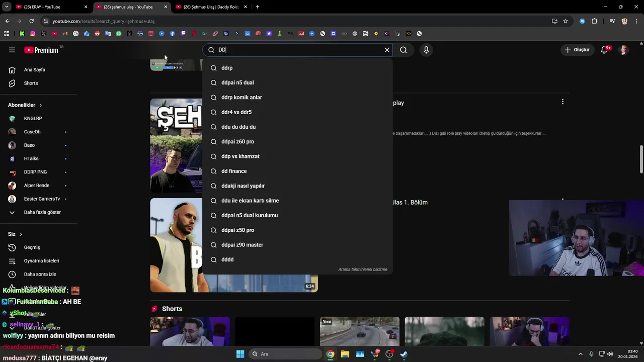Open the Windows Start menu

pos(240,354)
